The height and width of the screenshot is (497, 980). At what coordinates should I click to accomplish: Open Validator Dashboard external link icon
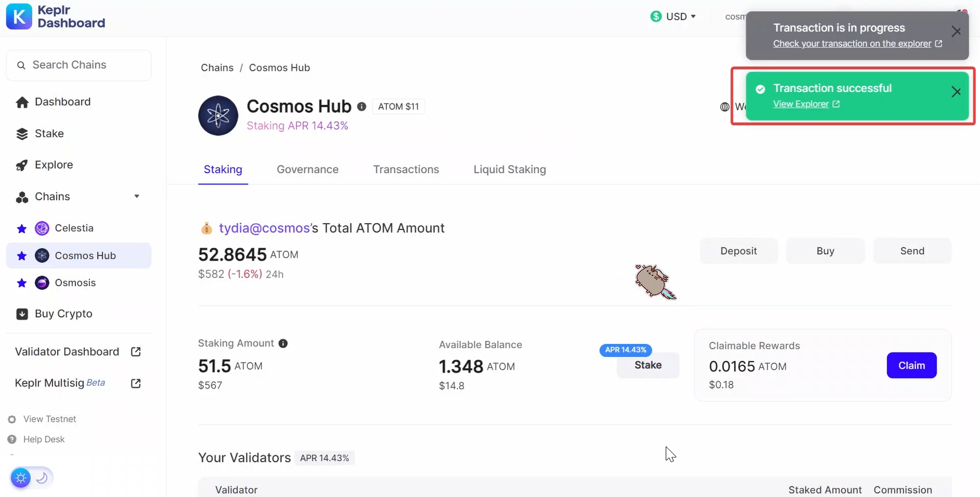click(x=136, y=352)
